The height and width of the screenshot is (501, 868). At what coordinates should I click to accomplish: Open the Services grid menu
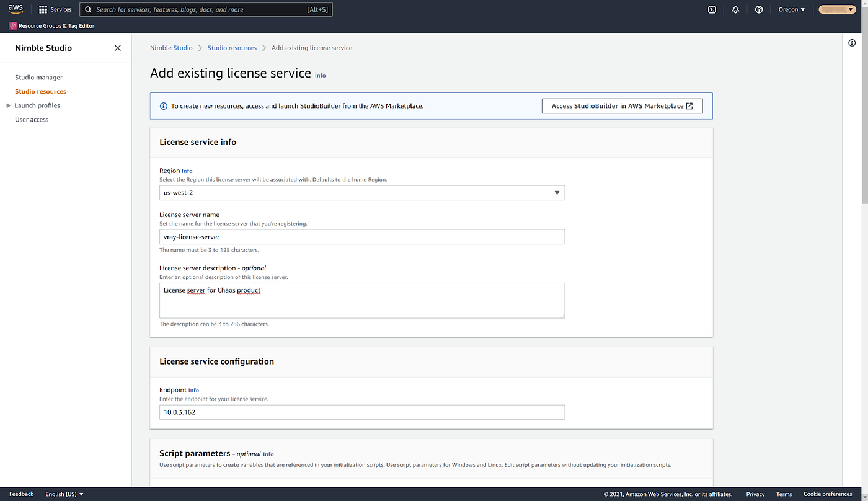(55, 9)
